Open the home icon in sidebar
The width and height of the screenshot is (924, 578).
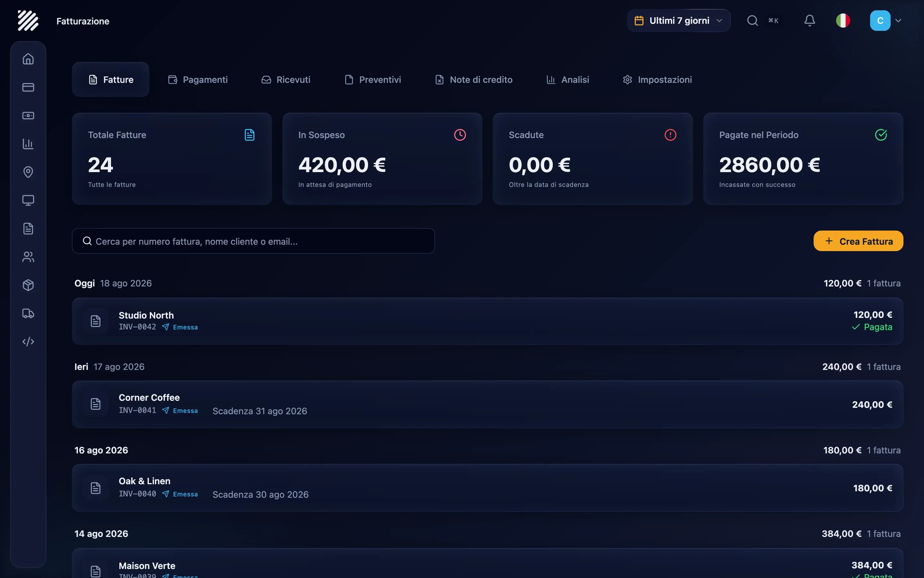28,59
